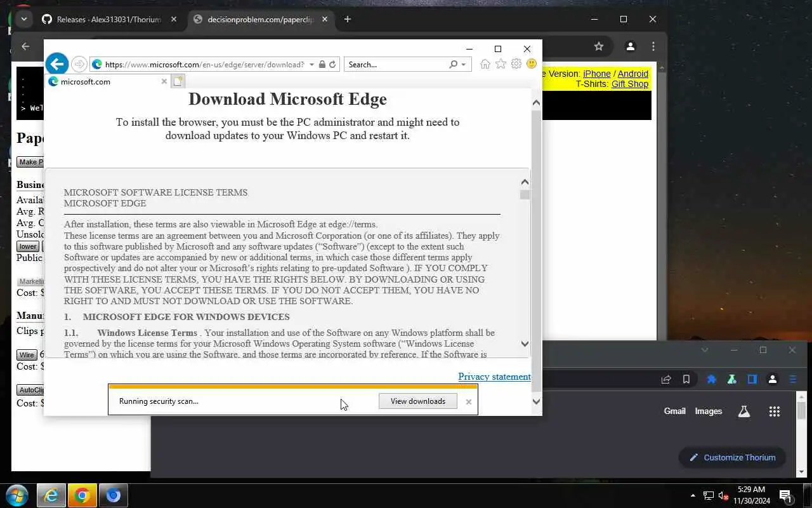
Task: Open Chrome three-dot menu
Action: click(x=653, y=46)
